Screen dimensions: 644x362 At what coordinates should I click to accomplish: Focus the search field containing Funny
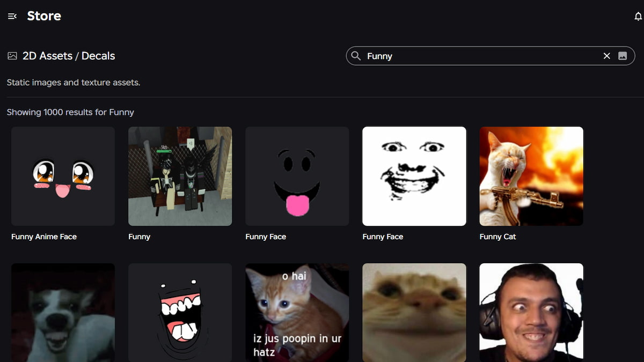478,56
